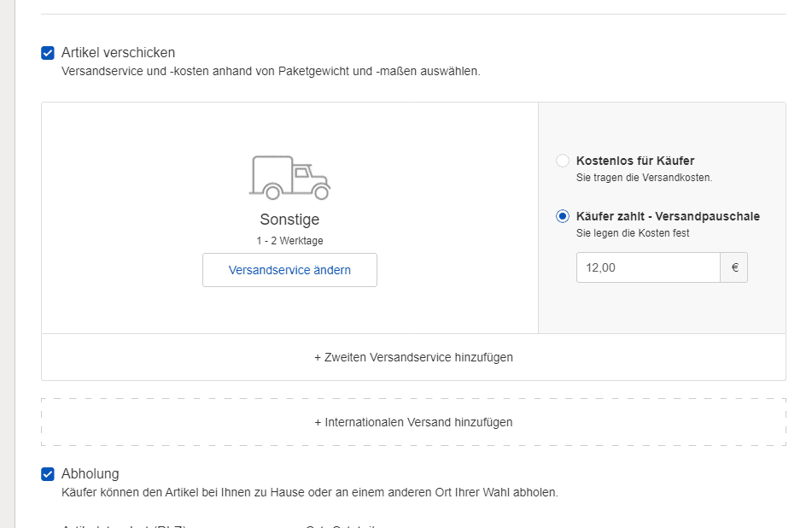
Task: Click the Artikel verschicken label text
Action: 118,53
